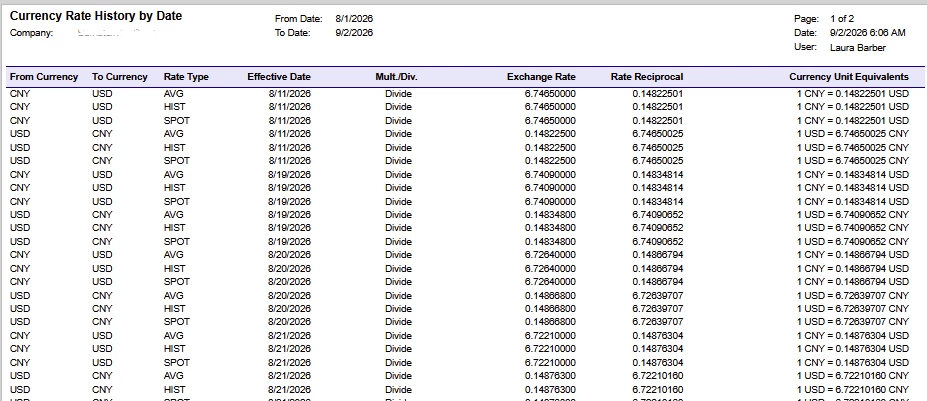The width and height of the screenshot is (927, 401).
Task: Click the From Date value 8/1/2026
Action: (354, 20)
